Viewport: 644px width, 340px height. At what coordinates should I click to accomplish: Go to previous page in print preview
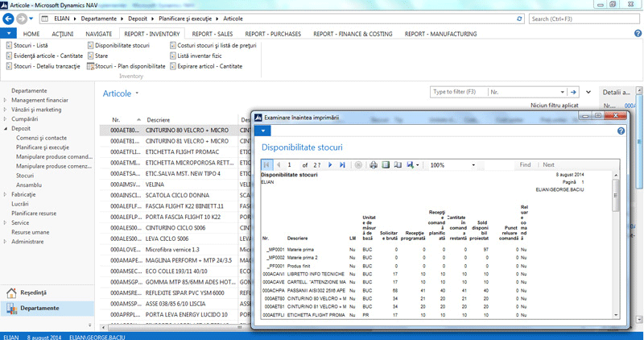pyautogui.click(x=279, y=164)
